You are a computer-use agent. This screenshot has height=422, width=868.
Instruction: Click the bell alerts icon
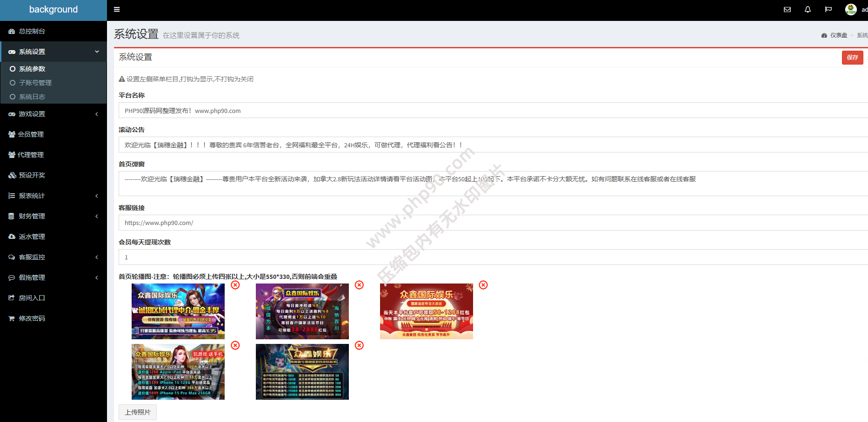point(808,9)
